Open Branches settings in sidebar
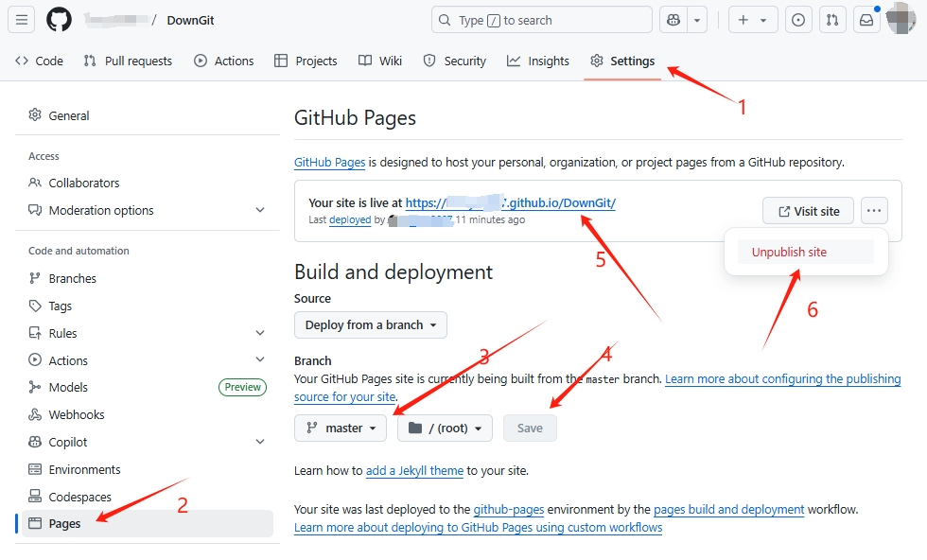Image resolution: width=927 pixels, height=560 pixels. point(148,278)
